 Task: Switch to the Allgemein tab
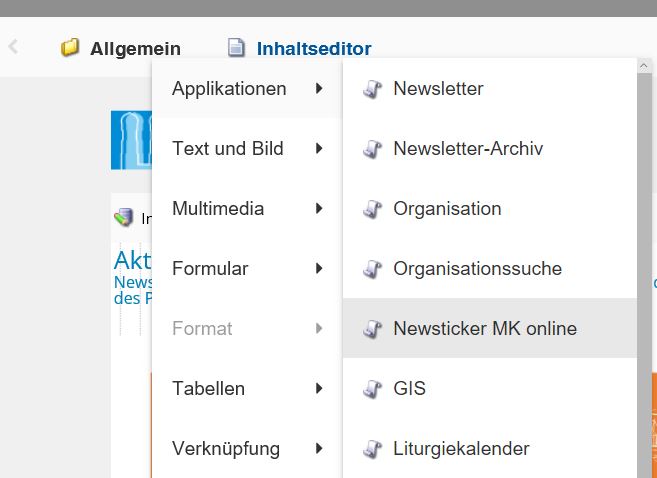135,48
